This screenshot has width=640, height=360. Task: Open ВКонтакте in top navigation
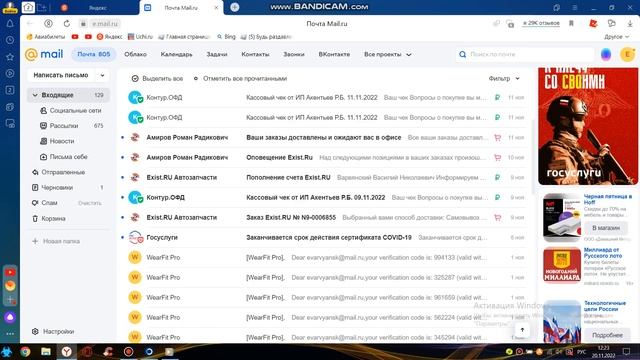click(x=334, y=54)
